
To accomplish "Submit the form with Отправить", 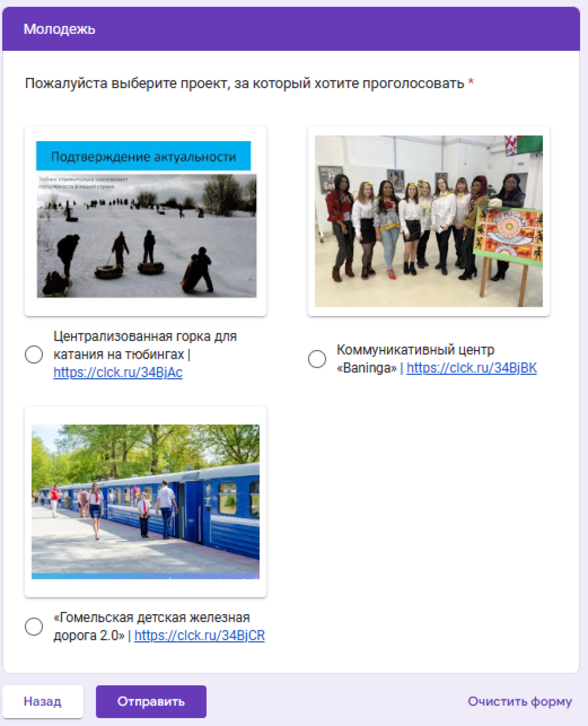I will coord(151,701).
